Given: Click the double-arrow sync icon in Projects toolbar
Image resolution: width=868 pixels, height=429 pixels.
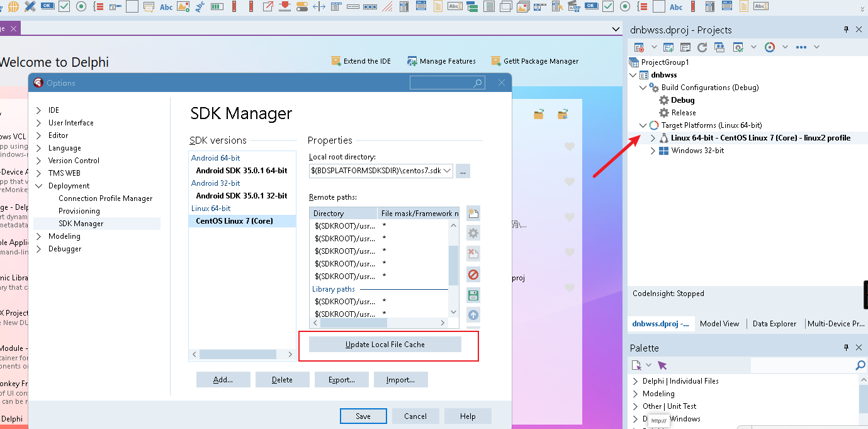Looking at the screenshot, I should (719, 47).
